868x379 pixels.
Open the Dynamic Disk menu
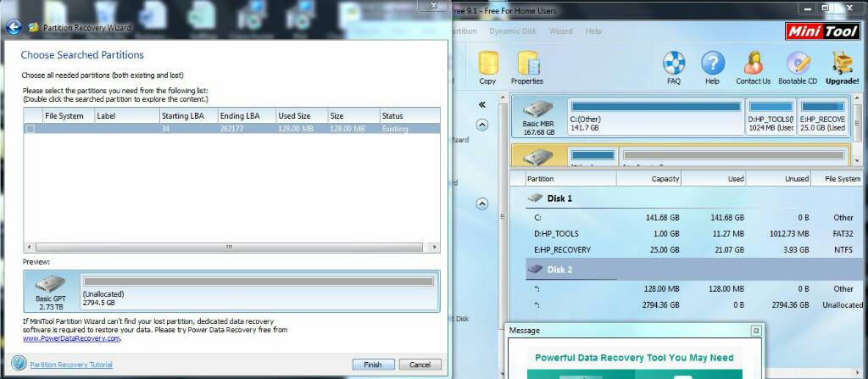tap(513, 31)
